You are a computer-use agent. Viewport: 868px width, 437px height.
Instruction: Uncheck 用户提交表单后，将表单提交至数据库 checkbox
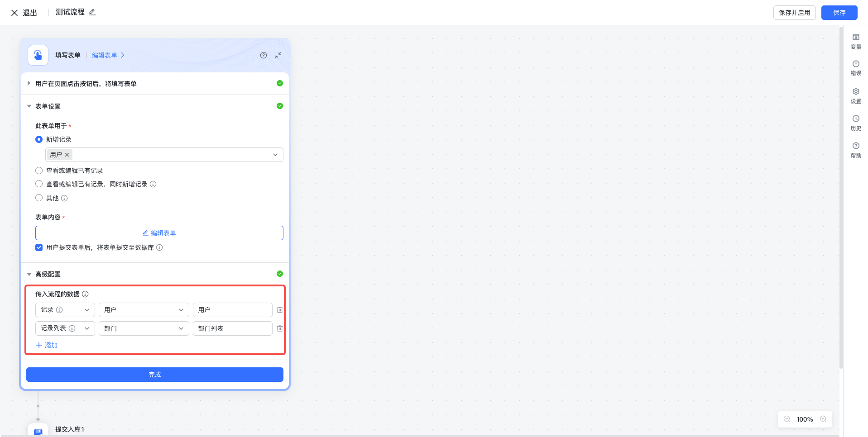pyautogui.click(x=39, y=247)
